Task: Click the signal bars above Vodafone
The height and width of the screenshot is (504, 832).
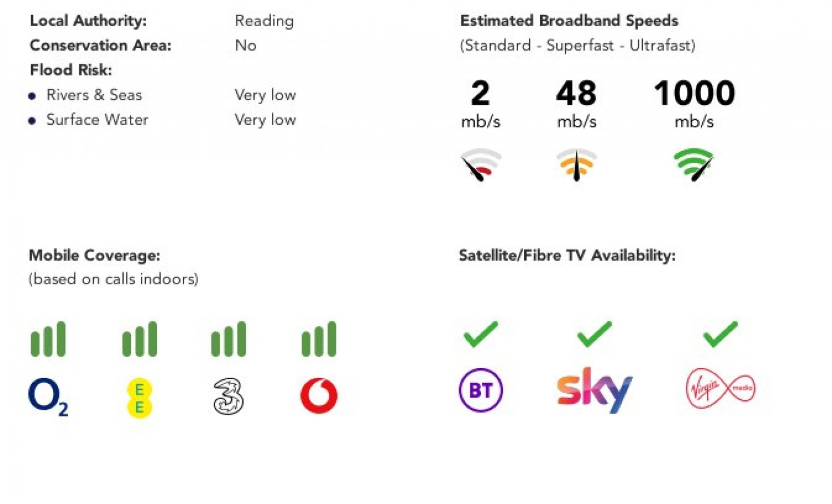Action: (319, 339)
